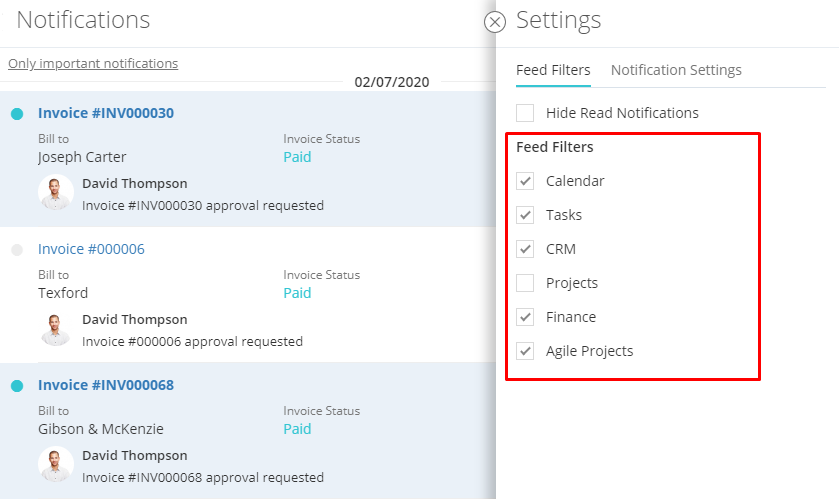Click David Thompson's avatar in Invoice #INV000068

pos(56,464)
